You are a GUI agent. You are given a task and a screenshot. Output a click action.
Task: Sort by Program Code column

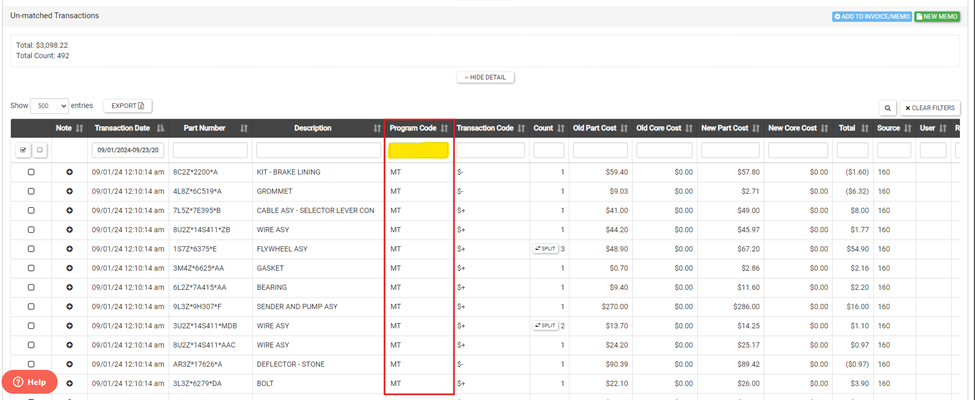tap(444, 128)
